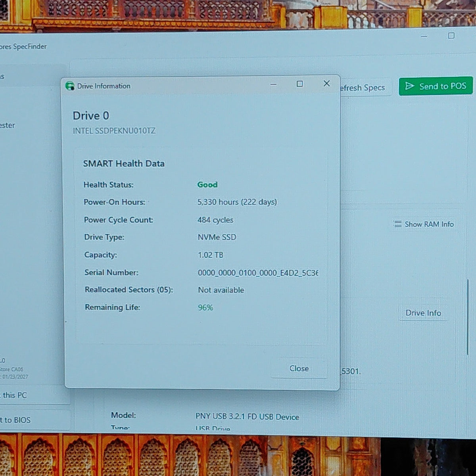
Task: Maximize the Drive Information dialog
Action: click(300, 84)
